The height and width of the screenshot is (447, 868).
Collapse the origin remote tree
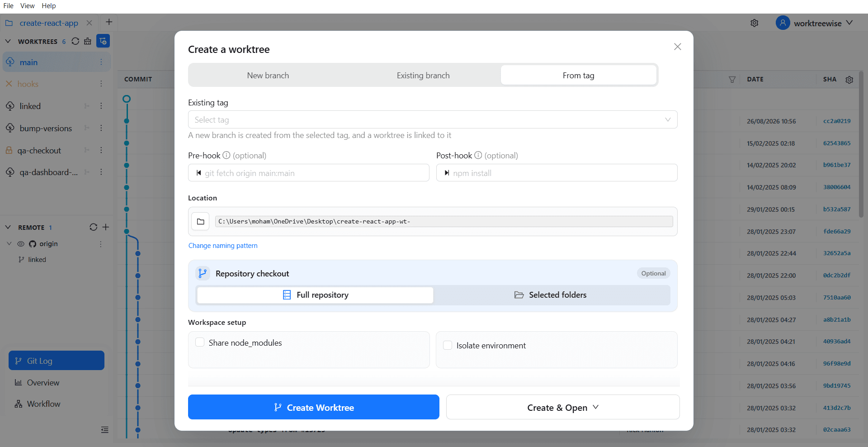coord(9,244)
